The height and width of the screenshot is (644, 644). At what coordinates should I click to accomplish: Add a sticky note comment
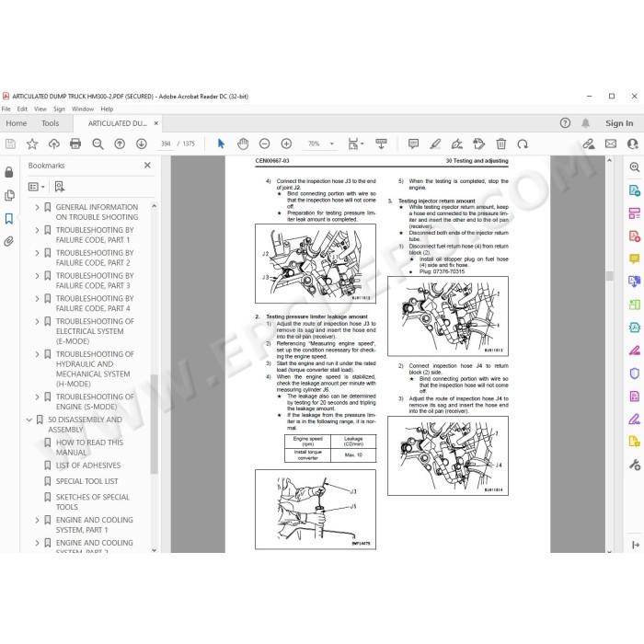click(x=413, y=144)
